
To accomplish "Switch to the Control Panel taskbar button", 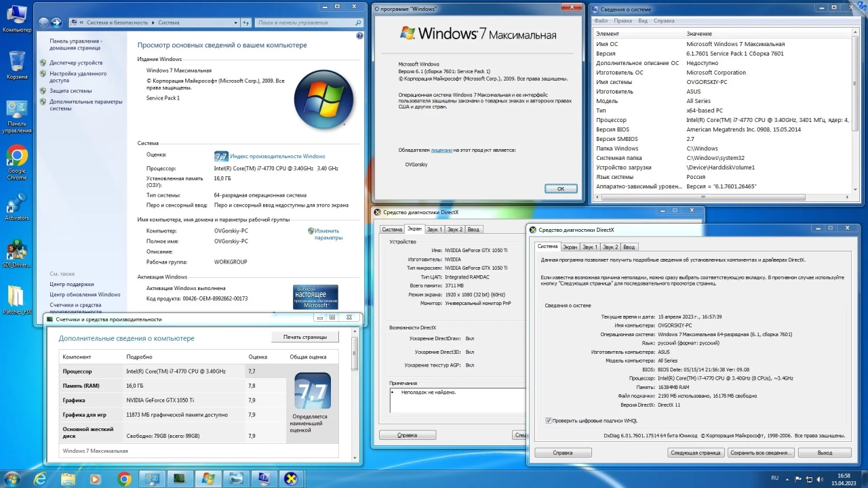I will 152,479.
